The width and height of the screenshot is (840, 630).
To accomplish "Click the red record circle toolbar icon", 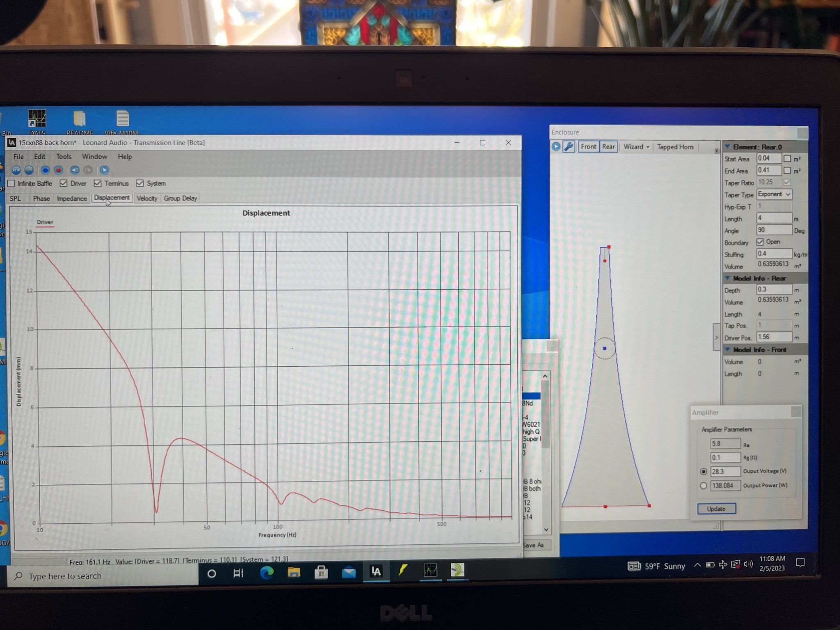I will 59,170.
